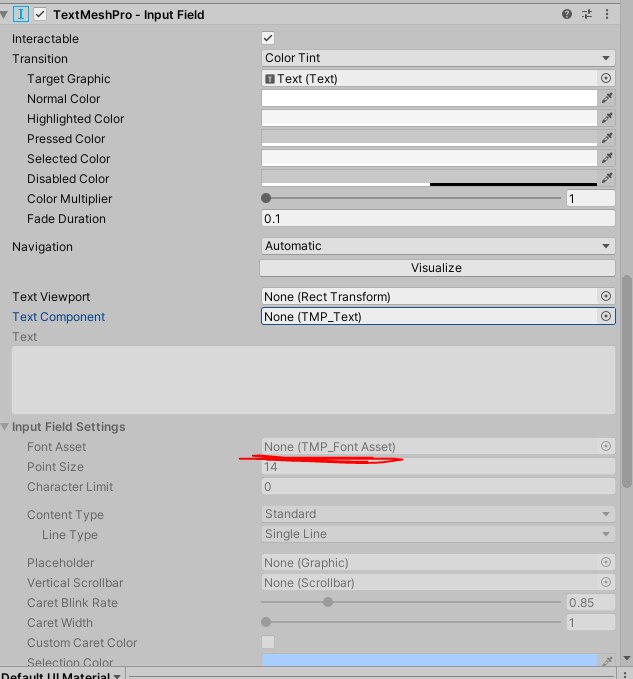Click the Caret Width slider handle
The image size is (633, 679).
tap(266, 622)
